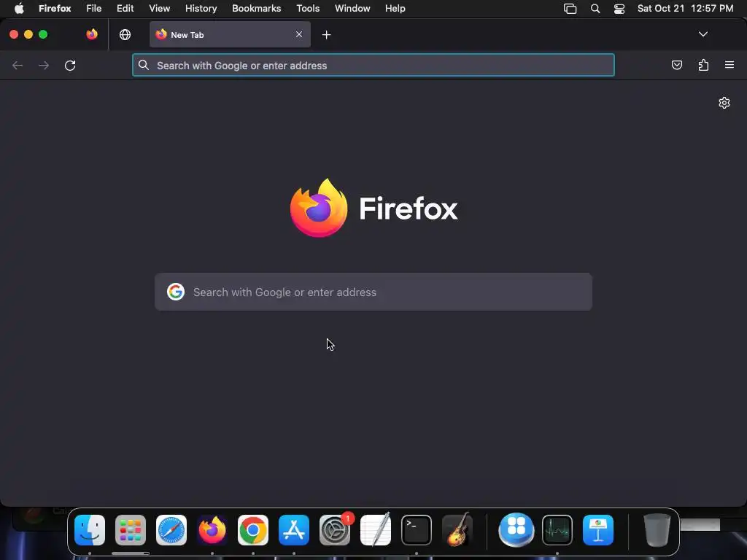Open pinned globe tab
Viewport: 747px width, 560px height.
125,34
